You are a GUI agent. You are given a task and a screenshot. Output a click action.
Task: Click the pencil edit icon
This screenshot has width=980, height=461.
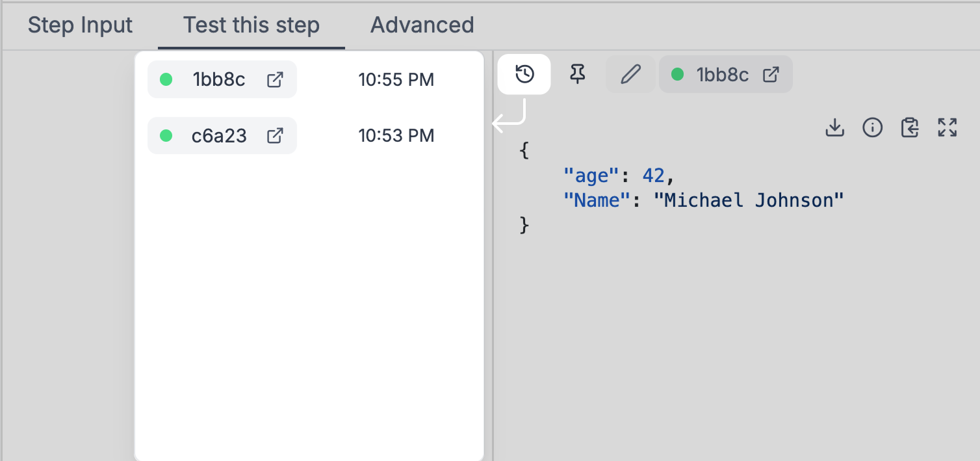click(x=630, y=74)
